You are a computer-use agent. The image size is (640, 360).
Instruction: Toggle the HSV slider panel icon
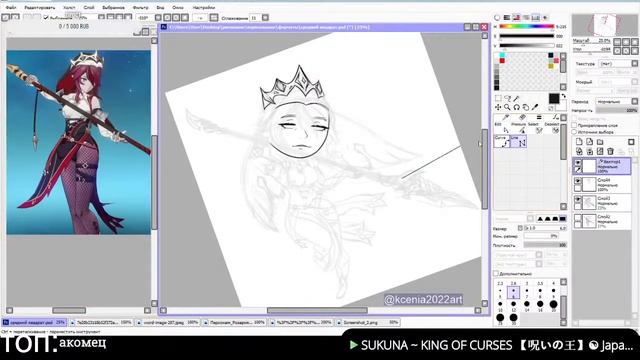click(516, 18)
